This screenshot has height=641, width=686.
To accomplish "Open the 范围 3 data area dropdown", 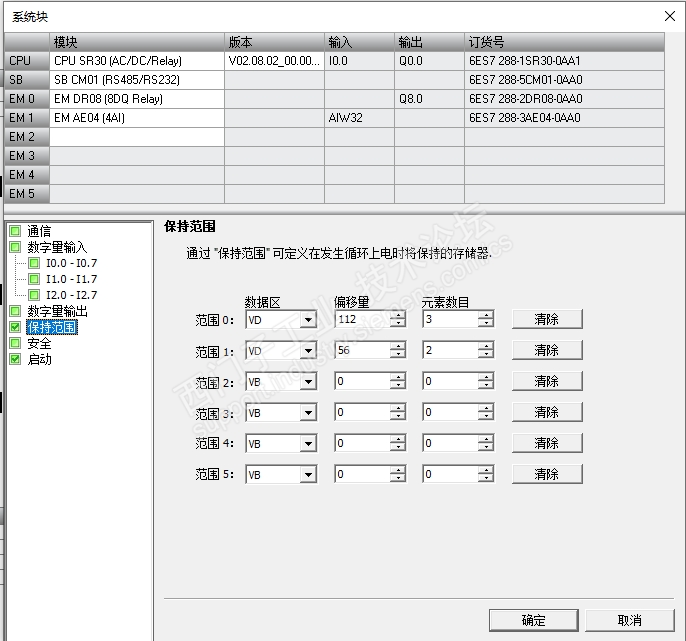I will click(308, 413).
